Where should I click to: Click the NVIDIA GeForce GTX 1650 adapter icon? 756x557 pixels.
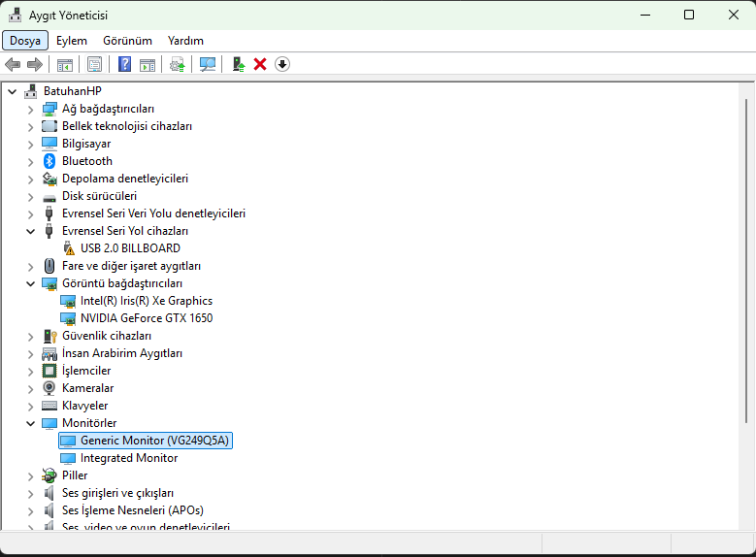click(68, 318)
